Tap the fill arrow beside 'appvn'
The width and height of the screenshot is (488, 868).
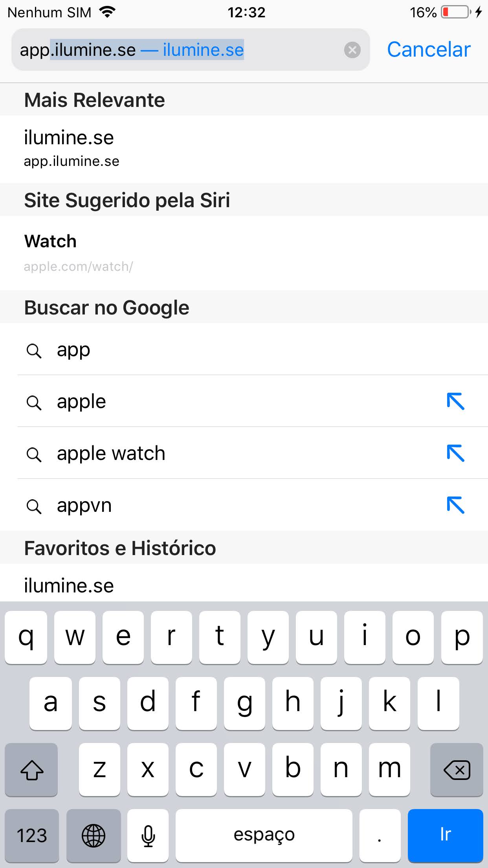[x=455, y=505]
